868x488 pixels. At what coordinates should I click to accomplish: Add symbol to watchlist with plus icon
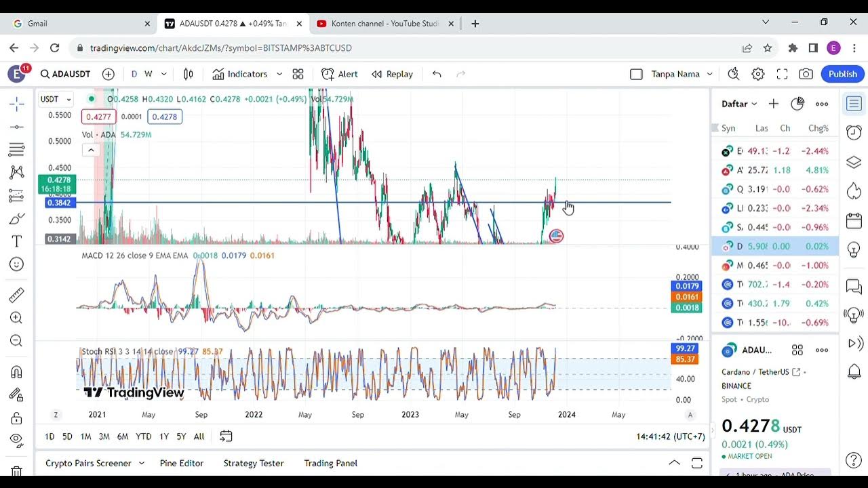tap(773, 104)
